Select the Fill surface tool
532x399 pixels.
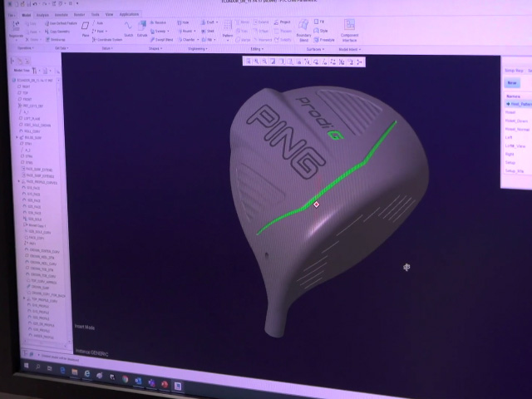(319, 22)
